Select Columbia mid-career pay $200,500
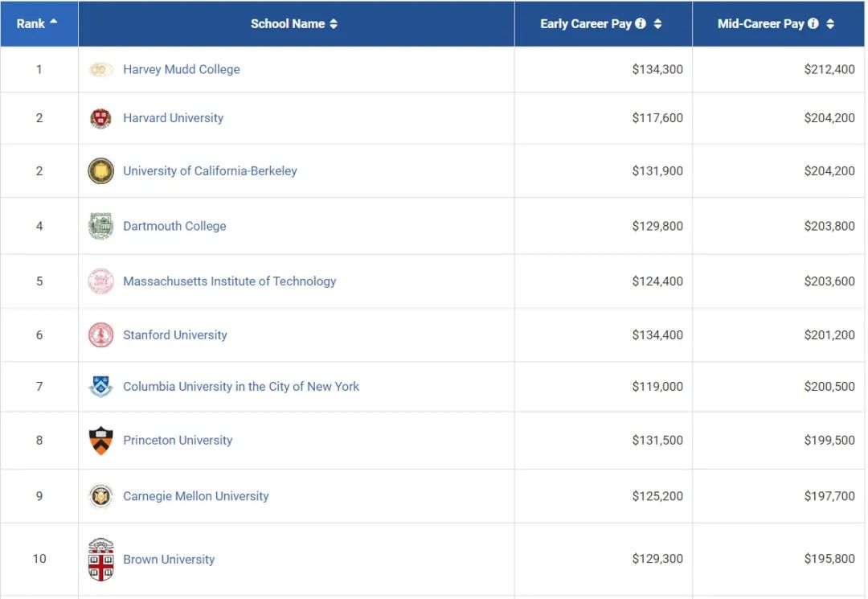This screenshot has width=868, height=599. (x=829, y=387)
